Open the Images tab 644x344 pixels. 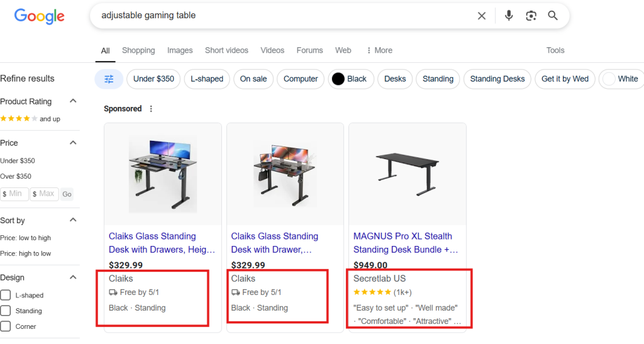pos(180,50)
